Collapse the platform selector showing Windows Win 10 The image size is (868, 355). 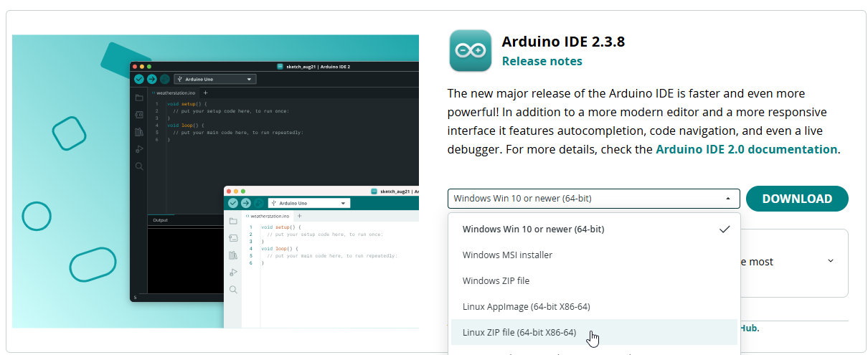pyautogui.click(x=594, y=199)
